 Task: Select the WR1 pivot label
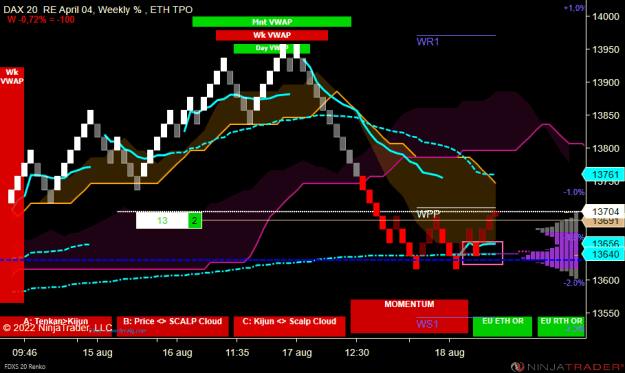pos(427,42)
